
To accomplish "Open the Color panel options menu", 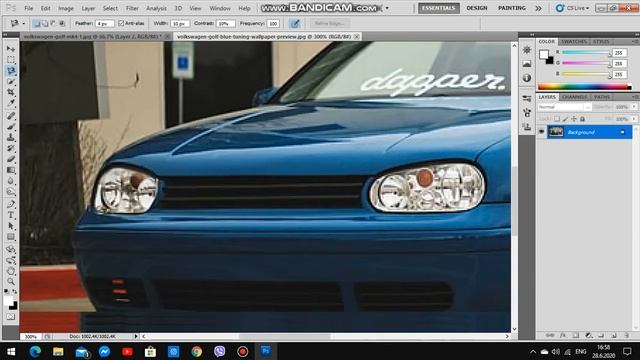I will point(634,42).
